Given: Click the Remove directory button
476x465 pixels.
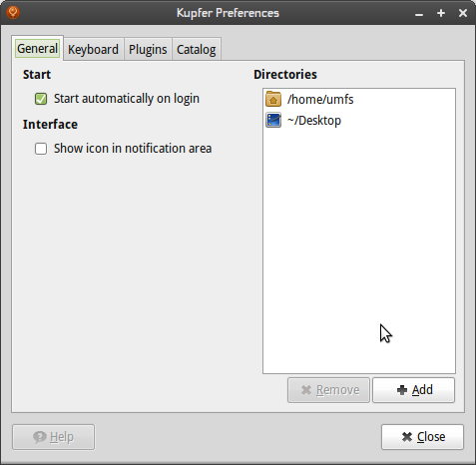Looking at the screenshot, I should (x=328, y=390).
